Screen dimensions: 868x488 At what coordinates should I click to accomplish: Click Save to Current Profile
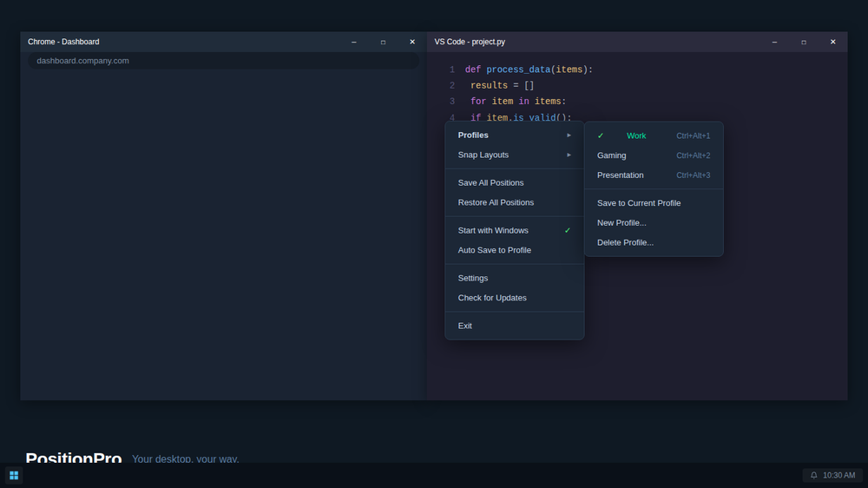coord(654,203)
